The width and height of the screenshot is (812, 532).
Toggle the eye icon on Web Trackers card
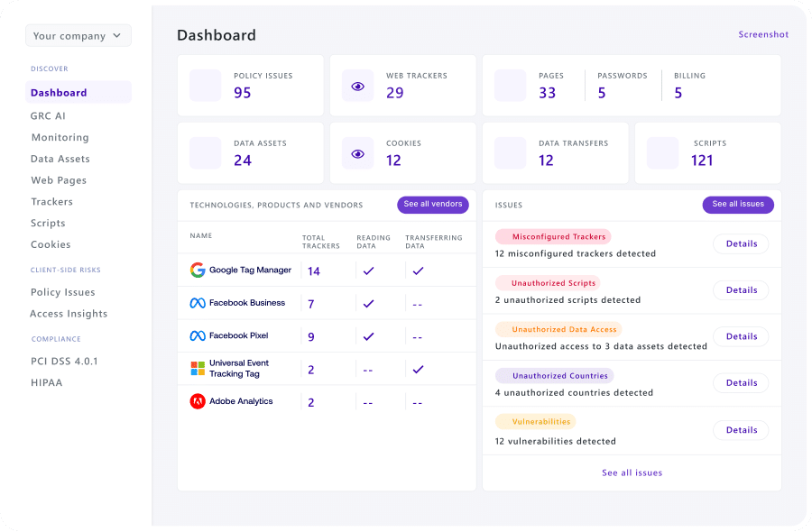(356, 86)
